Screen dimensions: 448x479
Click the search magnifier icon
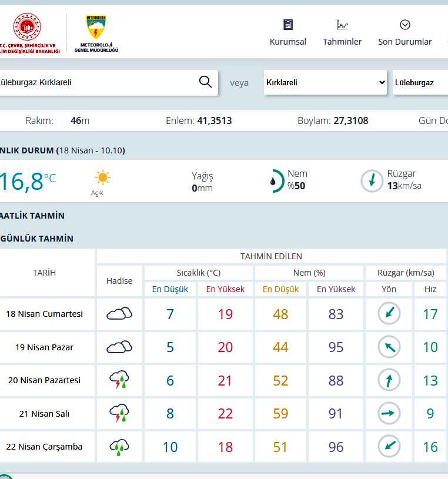tap(205, 82)
